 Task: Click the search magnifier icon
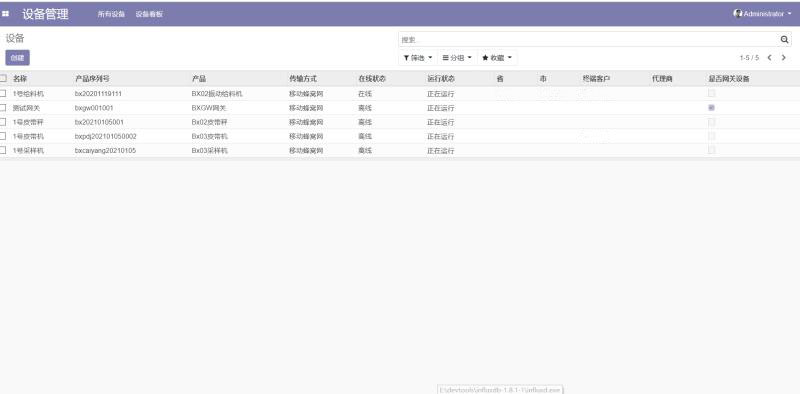(784, 39)
